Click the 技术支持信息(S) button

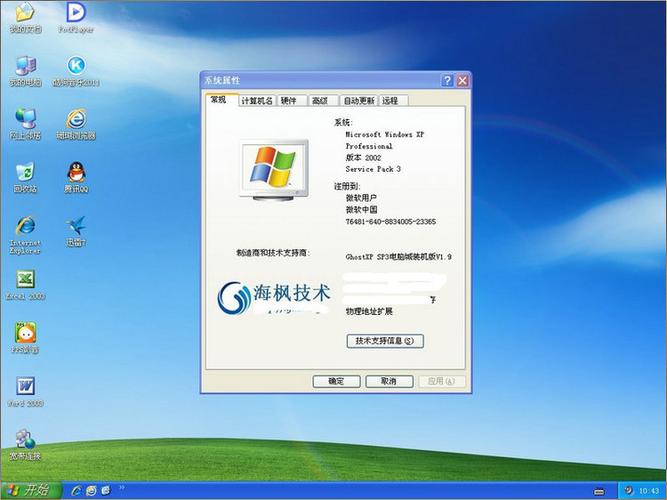point(385,341)
